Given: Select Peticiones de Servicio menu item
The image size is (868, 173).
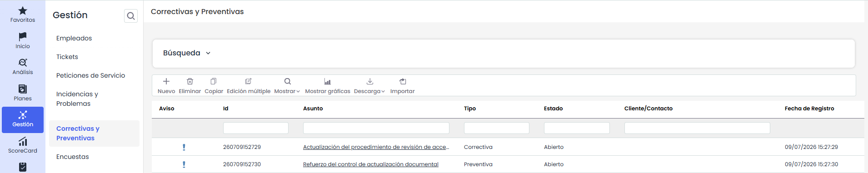Looking at the screenshot, I should (90, 75).
